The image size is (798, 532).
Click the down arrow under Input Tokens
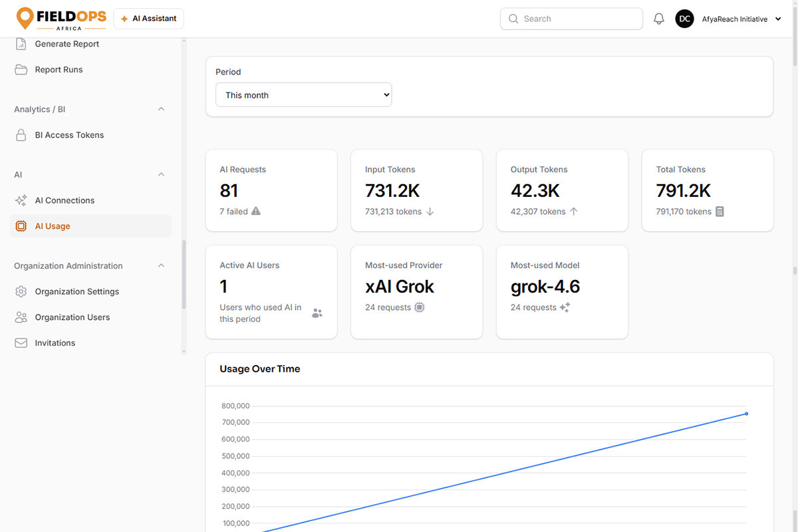pos(430,211)
